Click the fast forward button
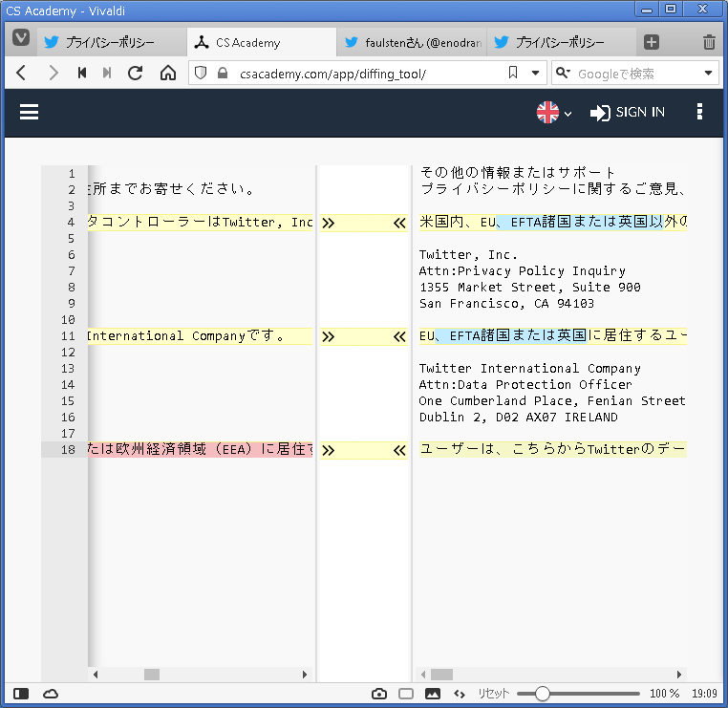The image size is (728, 708). [107, 73]
